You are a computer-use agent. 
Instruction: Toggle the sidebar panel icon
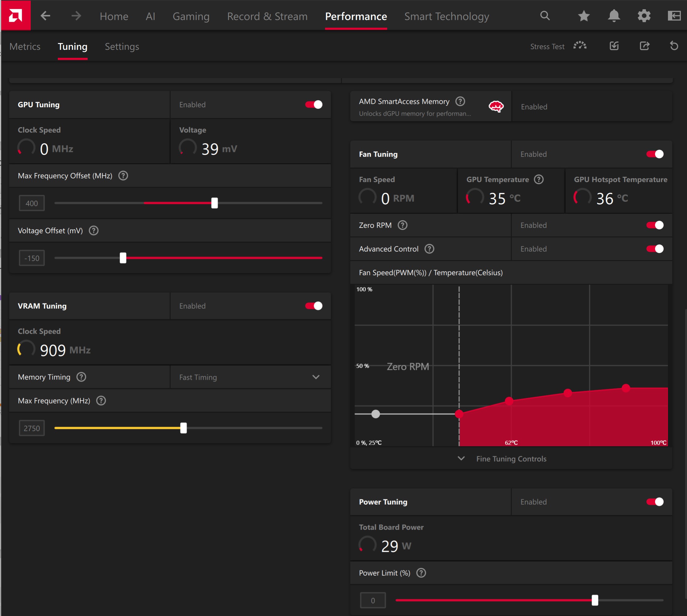pos(674,16)
